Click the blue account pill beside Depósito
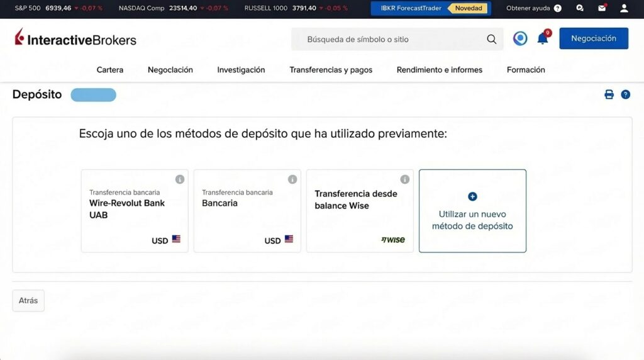644x360 pixels. pos(93,95)
